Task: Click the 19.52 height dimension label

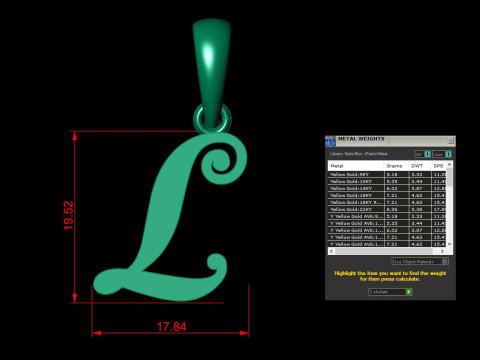Action: pyautogui.click(x=68, y=215)
